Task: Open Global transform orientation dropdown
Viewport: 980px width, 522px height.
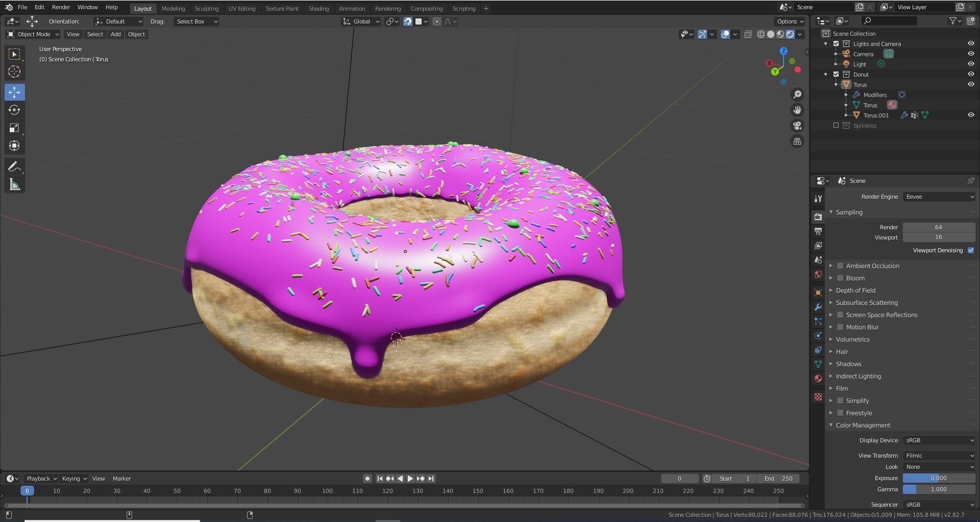Action: [x=361, y=21]
